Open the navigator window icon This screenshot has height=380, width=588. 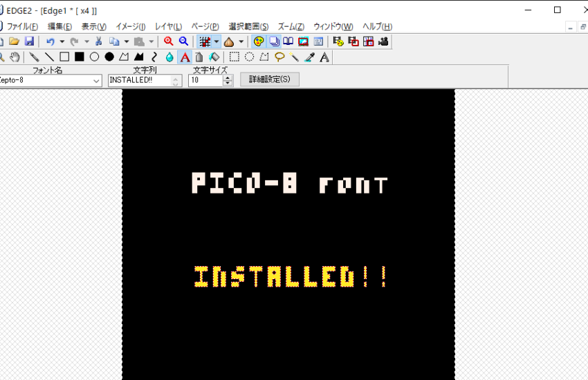click(318, 41)
